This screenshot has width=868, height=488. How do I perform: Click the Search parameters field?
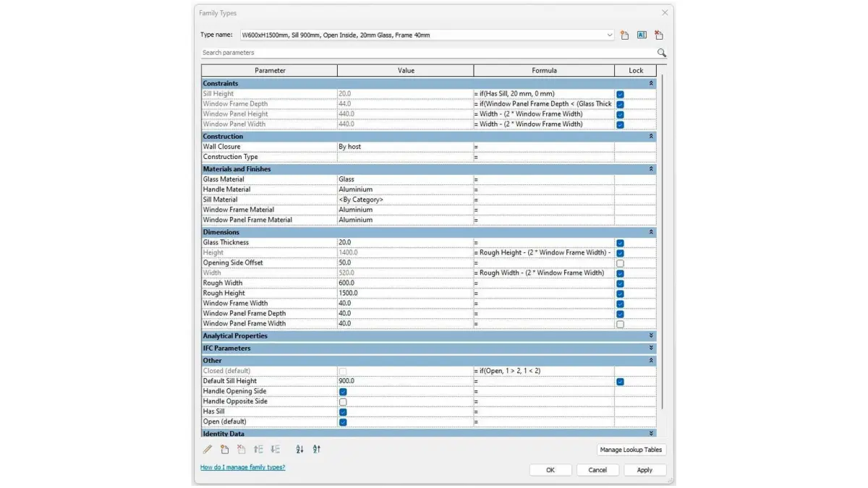pyautogui.click(x=428, y=53)
